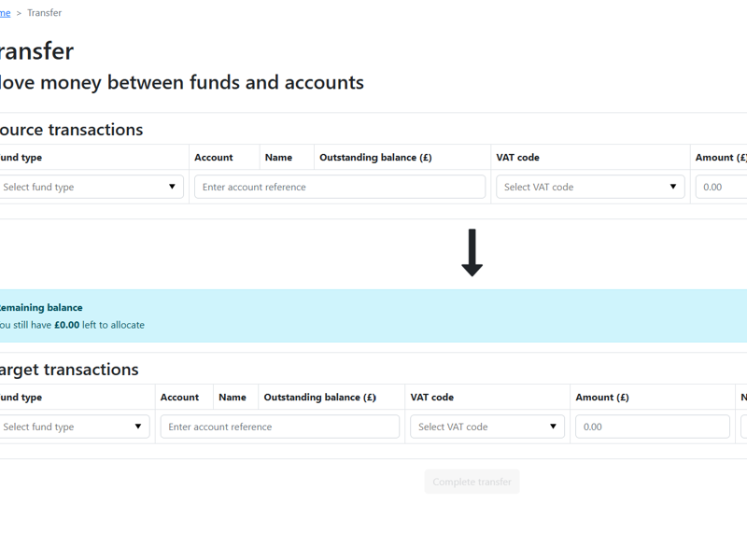The image size is (747, 560).
Task: Click the Home breadcrumb link
Action: point(5,13)
